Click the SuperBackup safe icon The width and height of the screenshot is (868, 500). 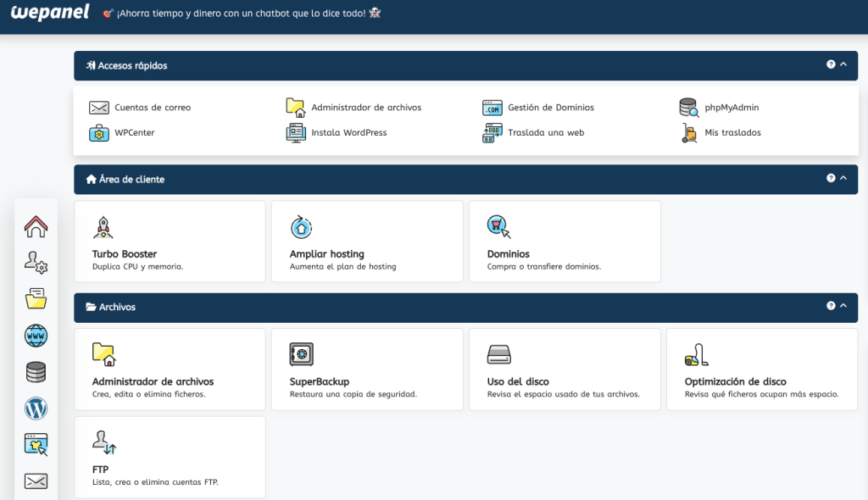click(301, 354)
